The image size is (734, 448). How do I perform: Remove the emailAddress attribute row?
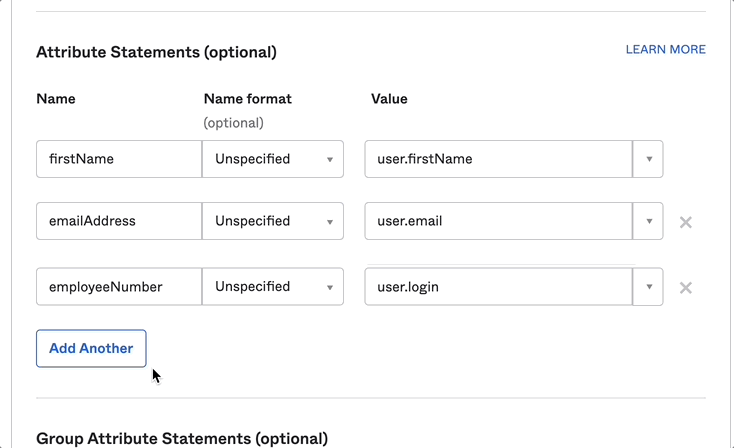click(686, 222)
